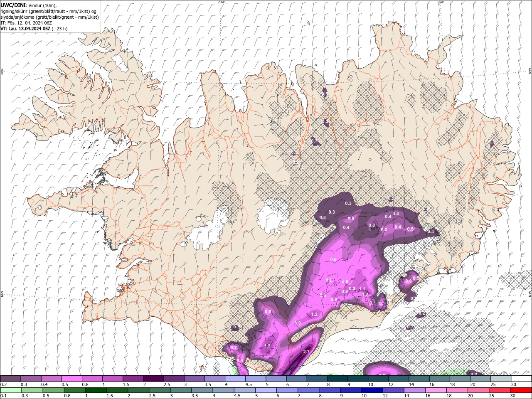Click the 1.1 precipitation value on the map
The image size is (532, 399).
point(362,289)
